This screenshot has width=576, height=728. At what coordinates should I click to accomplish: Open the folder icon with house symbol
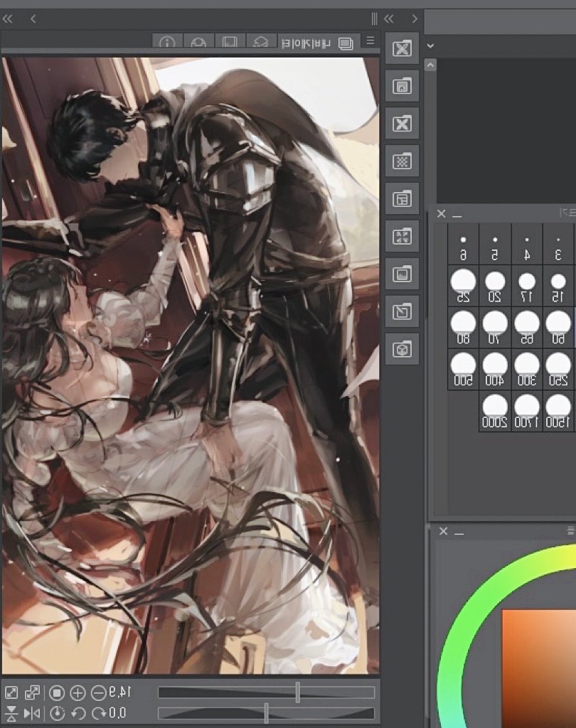tap(402, 86)
